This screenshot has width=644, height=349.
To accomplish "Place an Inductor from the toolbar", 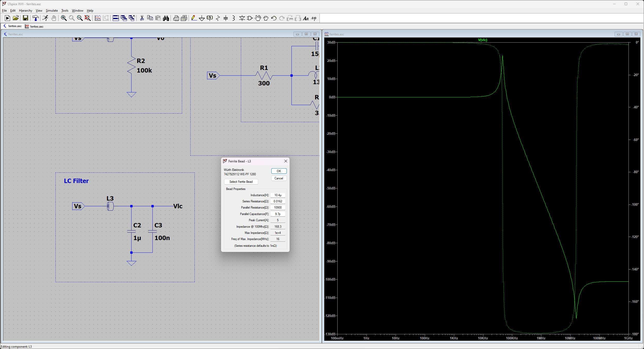I will coord(234,18).
